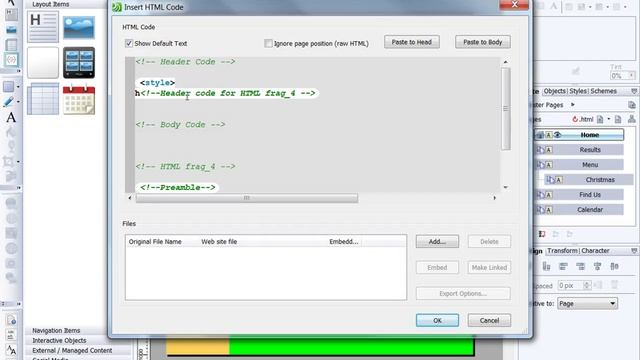Confirm the dialog with OK

pos(437,320)
